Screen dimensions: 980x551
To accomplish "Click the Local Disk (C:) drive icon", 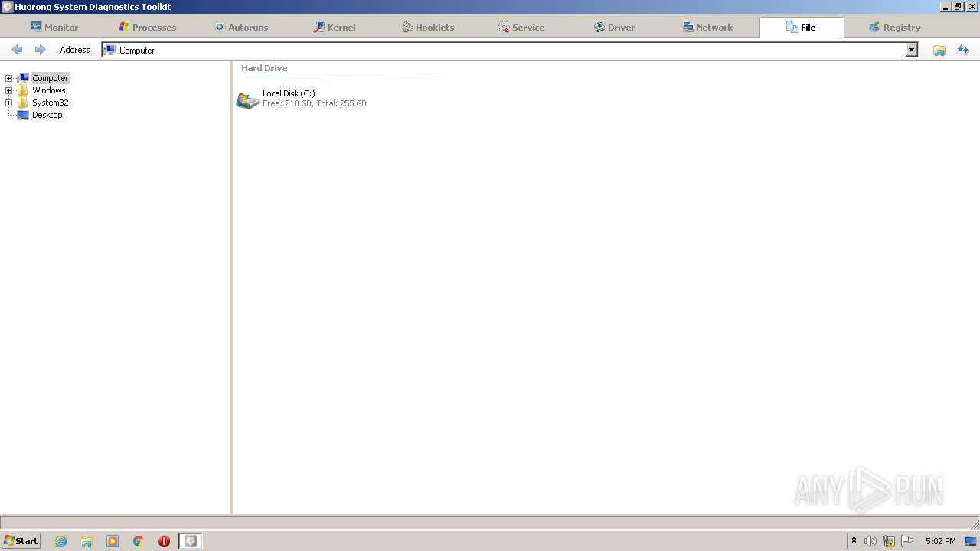I will pyautogui.click(x=247, y=99).
